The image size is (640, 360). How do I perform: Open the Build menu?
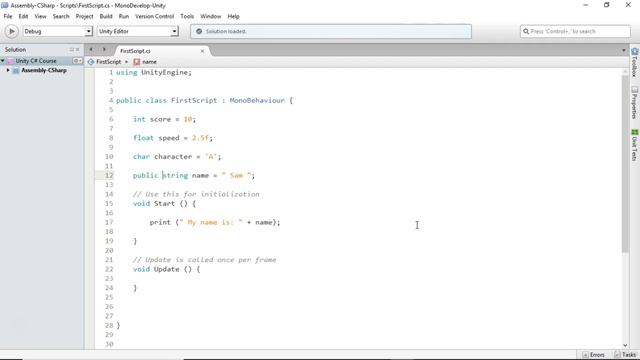click(106, 16)
